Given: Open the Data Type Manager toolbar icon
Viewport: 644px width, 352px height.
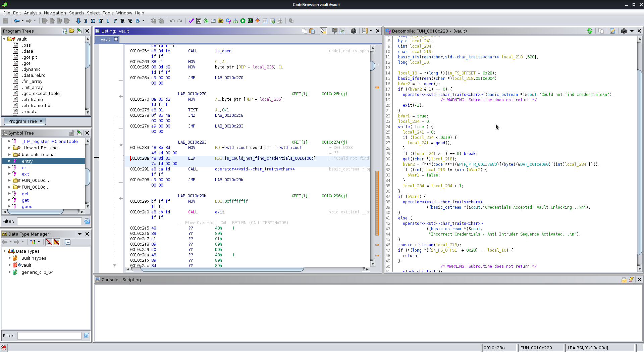Looking at the screenshot, I should 221,21.
